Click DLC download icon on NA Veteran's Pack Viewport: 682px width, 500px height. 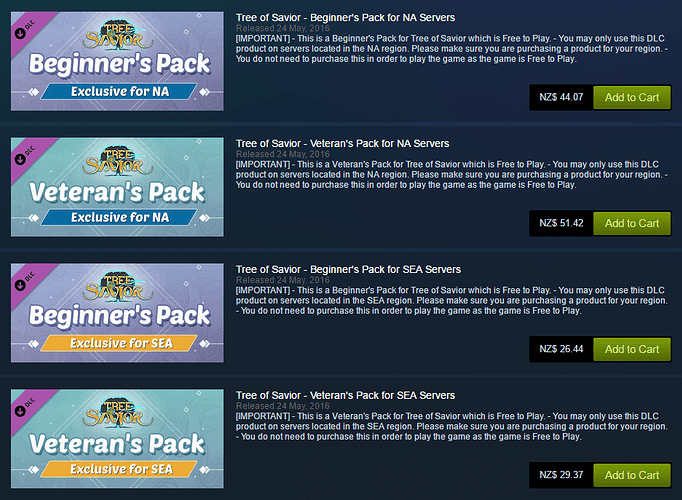(x=20, y=159)
